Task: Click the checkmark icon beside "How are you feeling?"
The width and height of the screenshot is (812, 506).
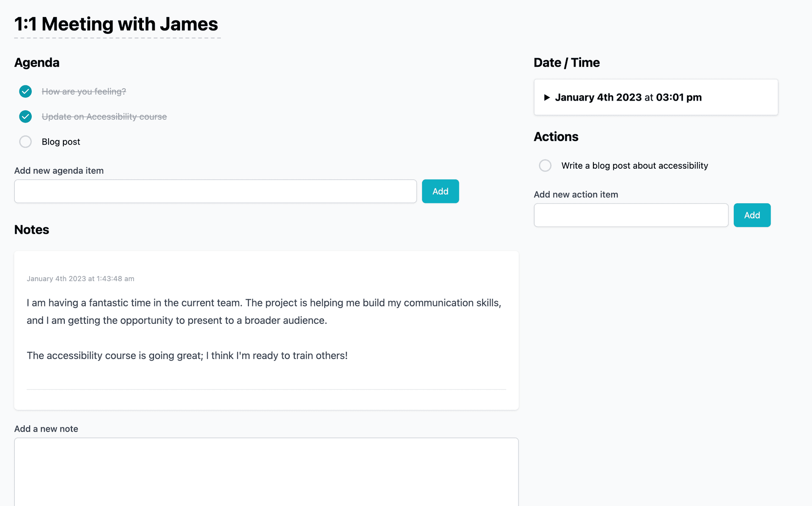Action: pyautogui.click(x=25, y=91)
